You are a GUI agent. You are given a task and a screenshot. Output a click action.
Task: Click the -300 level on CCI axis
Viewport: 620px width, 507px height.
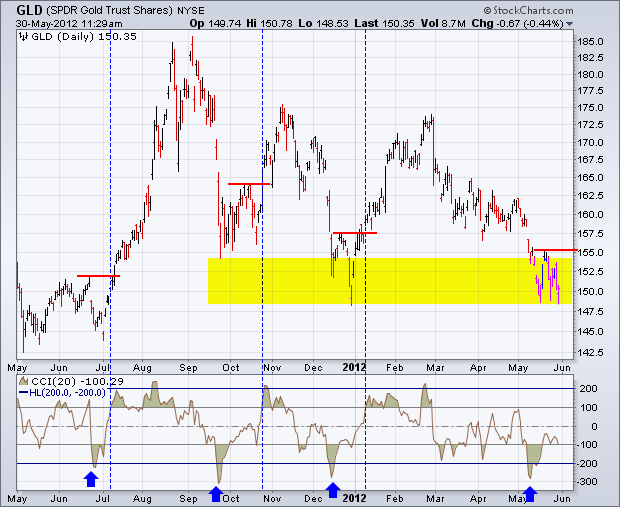[x=586, y=482]
